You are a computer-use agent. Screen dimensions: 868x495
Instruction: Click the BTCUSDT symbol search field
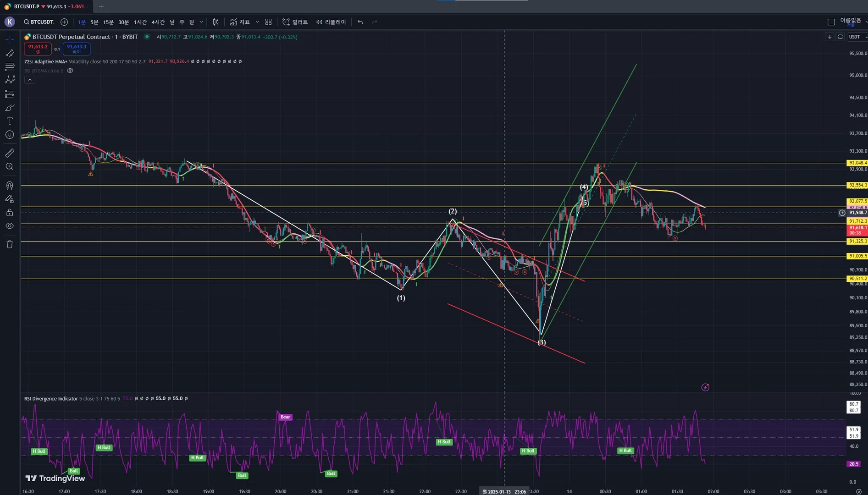pos(39,22)
